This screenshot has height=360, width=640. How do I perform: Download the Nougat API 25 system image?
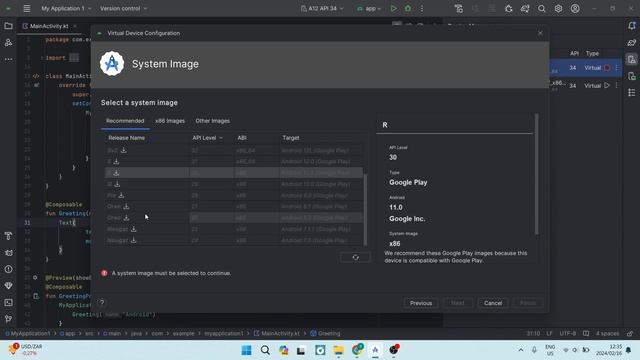[x=133, y=229]
